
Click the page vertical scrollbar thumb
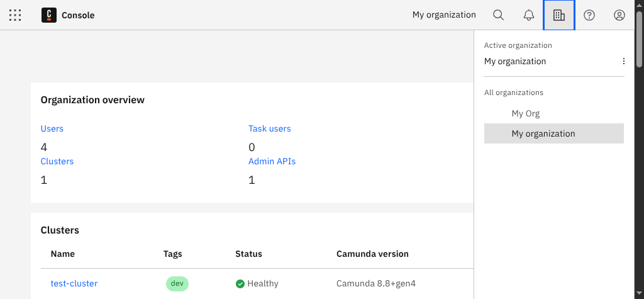pyautogui.click(x=639, y=39)
